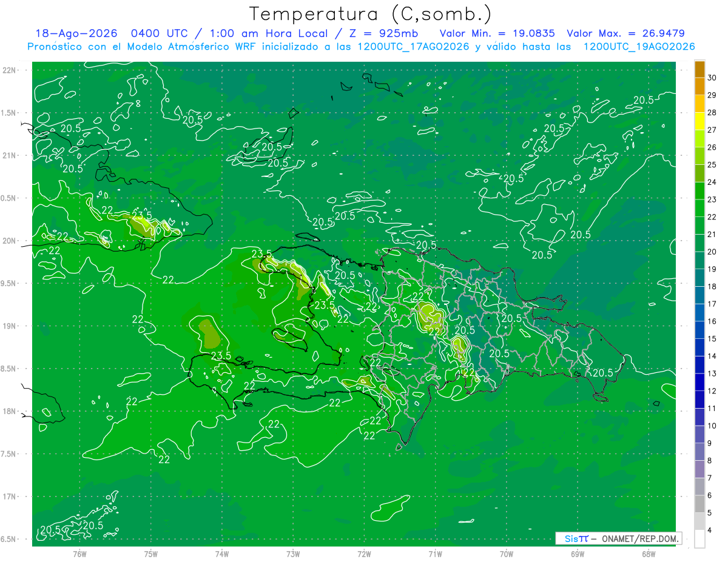Image resolution: width=728 pixels, height=562 pixels.
Task: Click the '22' contour label nearest the 7.5N axis label
Action: [164, 460]
